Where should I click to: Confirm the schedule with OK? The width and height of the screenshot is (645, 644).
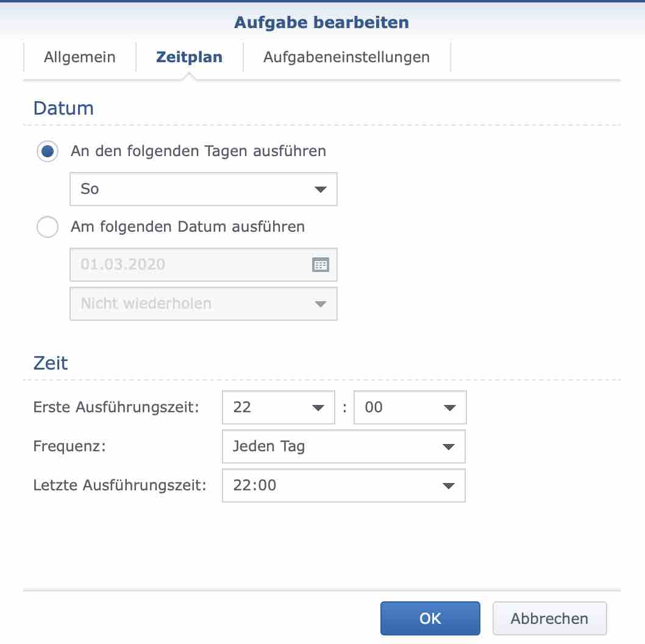(430, 618)
